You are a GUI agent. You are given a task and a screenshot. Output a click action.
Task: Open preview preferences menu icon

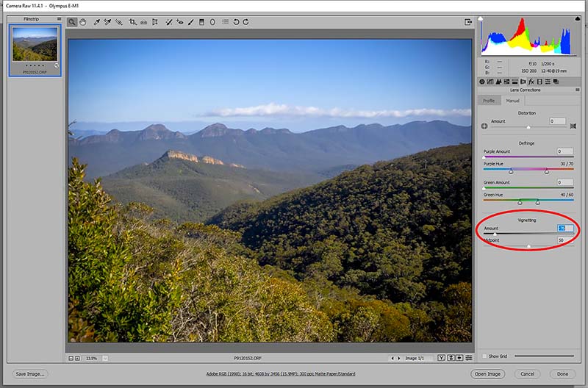click(469, 358)
